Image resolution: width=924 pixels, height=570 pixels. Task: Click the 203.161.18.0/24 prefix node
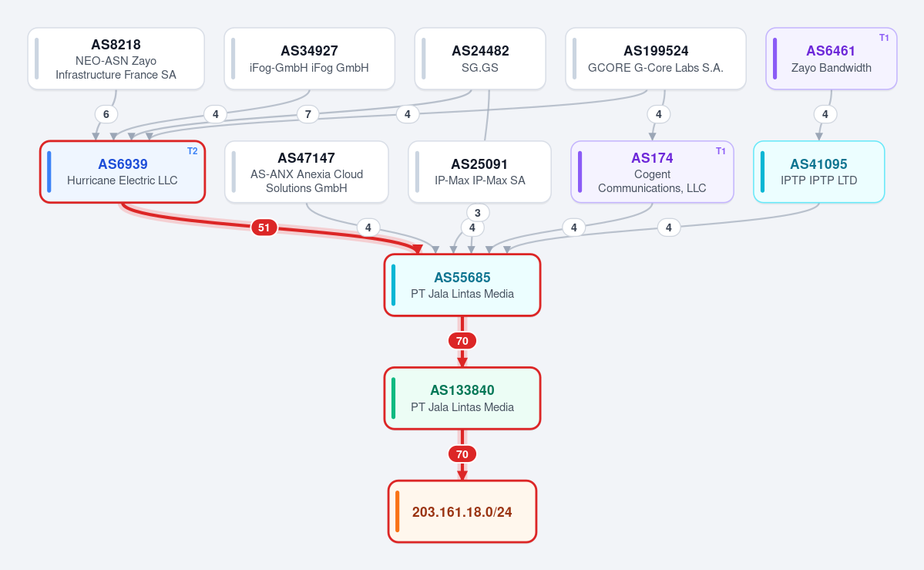click(x=462, y=511)
